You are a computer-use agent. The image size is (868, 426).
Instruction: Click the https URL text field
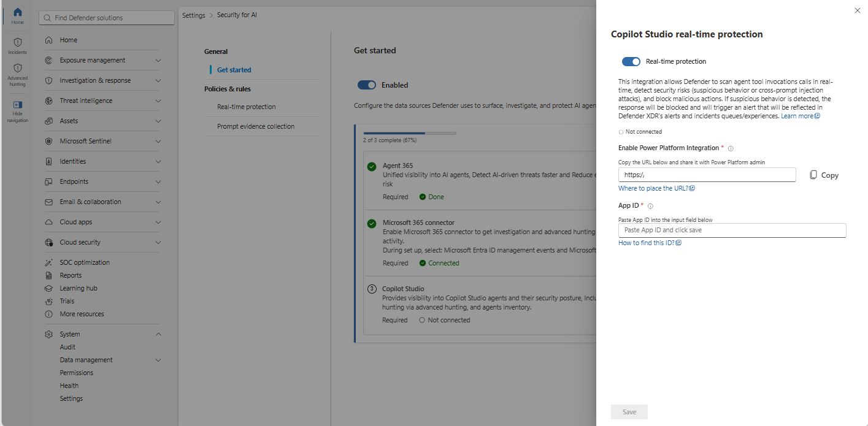707,175
